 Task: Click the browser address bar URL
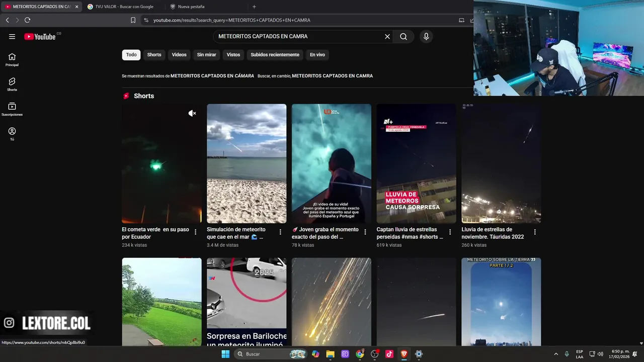tap(231, 20)
